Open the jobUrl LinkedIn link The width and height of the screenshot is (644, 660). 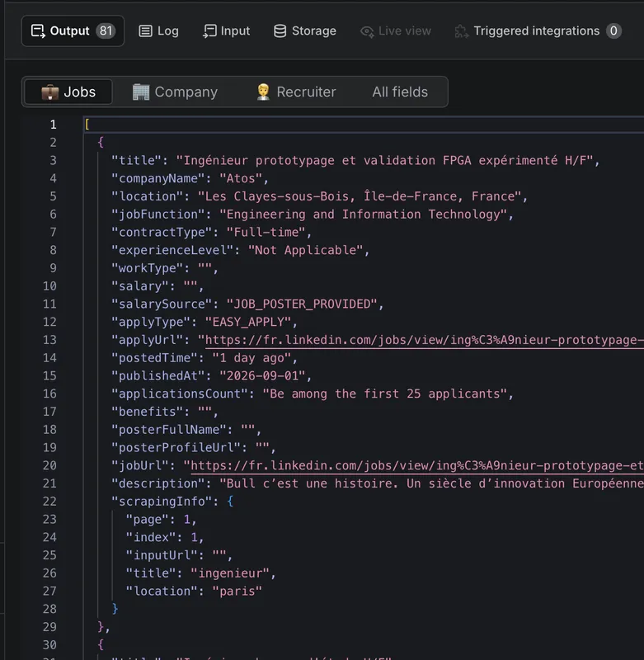(417, 465)
